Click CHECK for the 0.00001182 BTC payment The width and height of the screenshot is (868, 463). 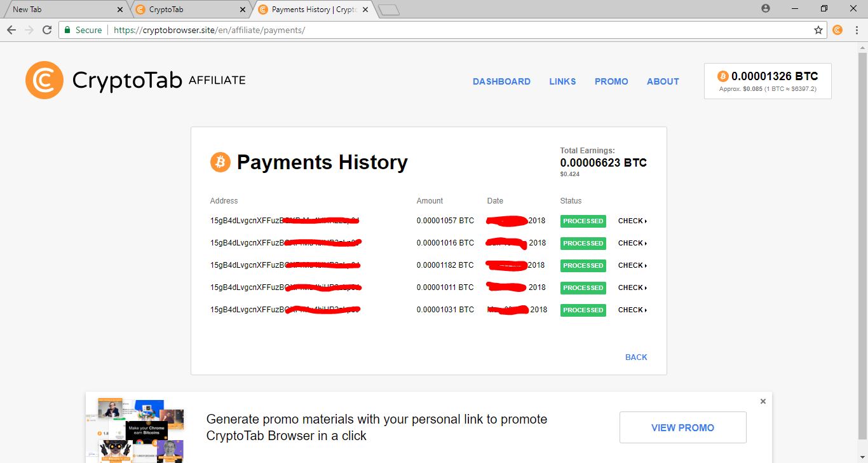(632, 266)
